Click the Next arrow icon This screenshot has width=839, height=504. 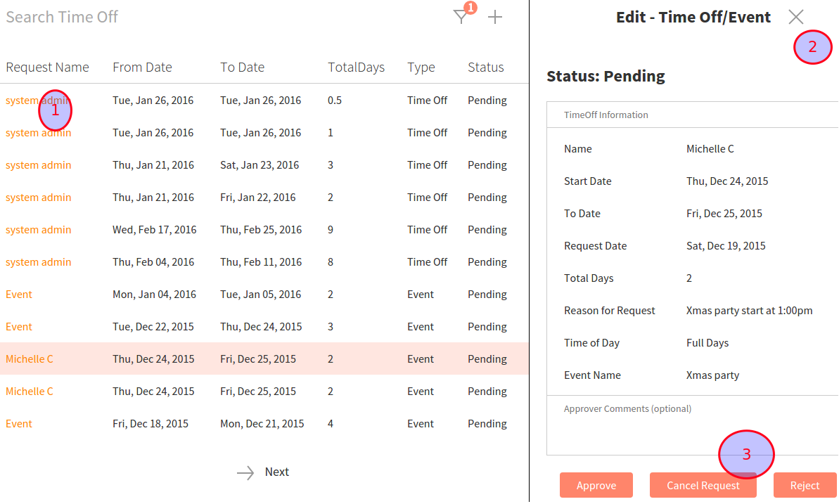tap(245, 473)
